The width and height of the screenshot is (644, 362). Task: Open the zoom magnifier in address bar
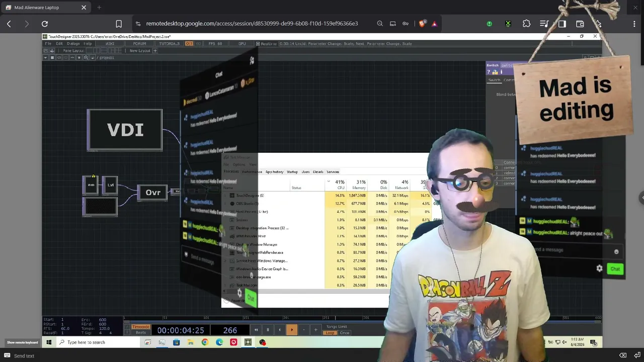(x=380, y=24)
